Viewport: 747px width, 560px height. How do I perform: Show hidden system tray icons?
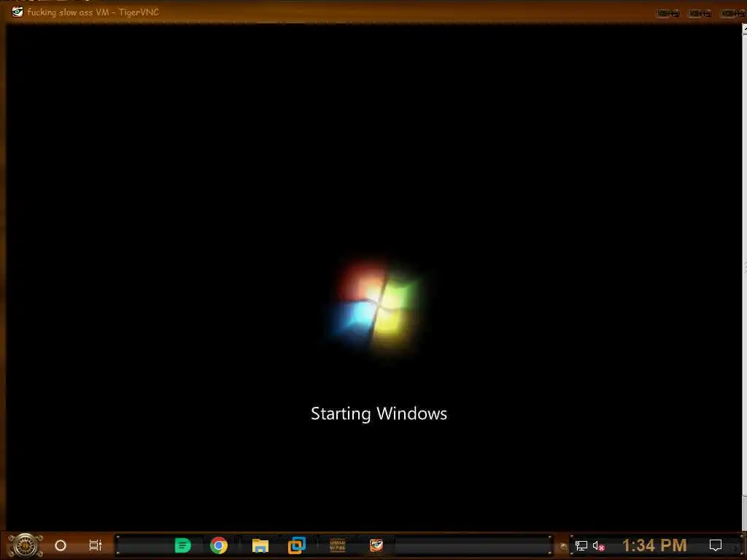pos(564,546)
